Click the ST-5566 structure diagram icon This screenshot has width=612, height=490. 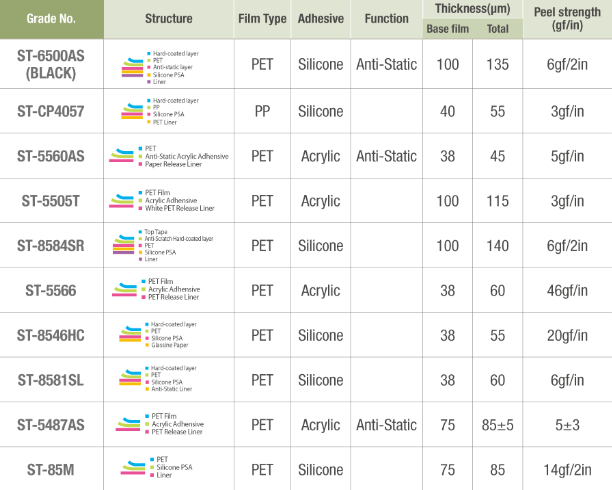pos(125,290)
